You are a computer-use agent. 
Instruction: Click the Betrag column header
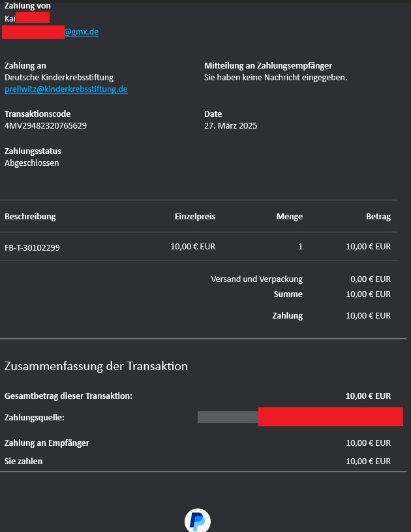pos(378,217)
